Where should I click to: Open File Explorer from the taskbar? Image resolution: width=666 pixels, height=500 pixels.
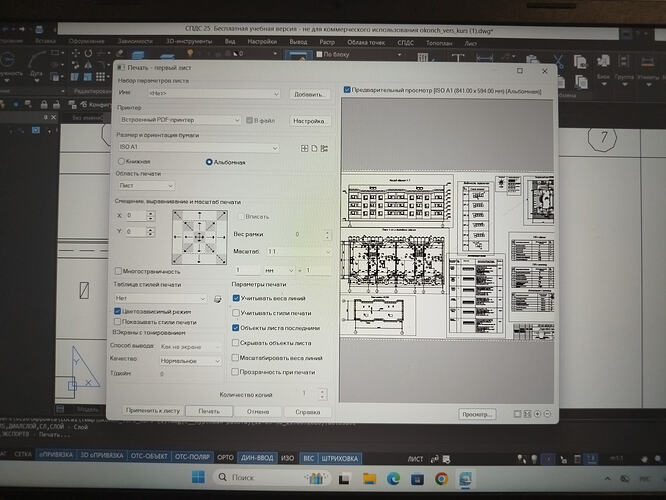[370, 479]
